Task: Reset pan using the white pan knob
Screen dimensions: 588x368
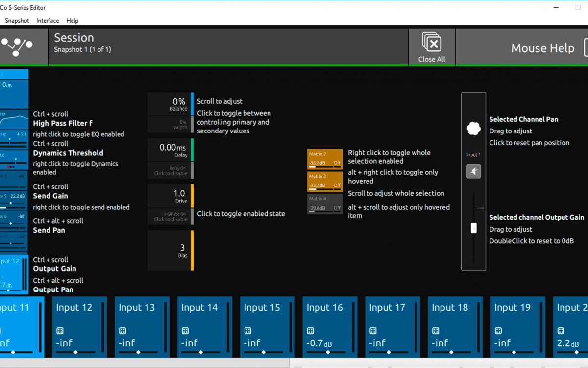Action: point(473,129)
